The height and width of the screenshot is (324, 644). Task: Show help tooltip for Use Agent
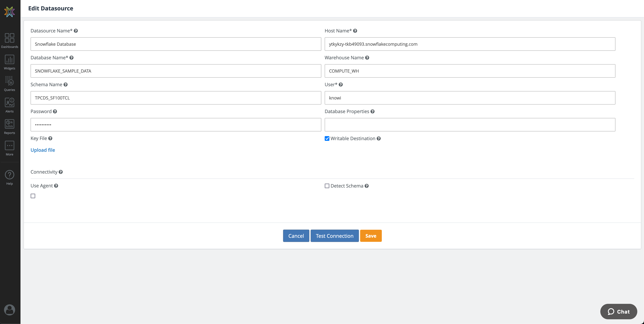pyautogui.click(x=56, y=186)
